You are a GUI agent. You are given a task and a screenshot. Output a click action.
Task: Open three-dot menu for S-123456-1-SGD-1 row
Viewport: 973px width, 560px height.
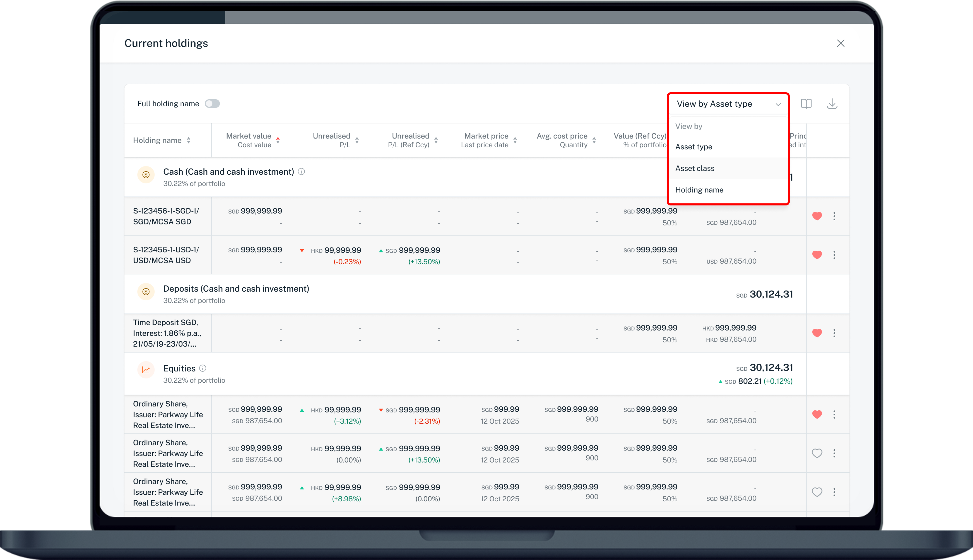[834, 216]
